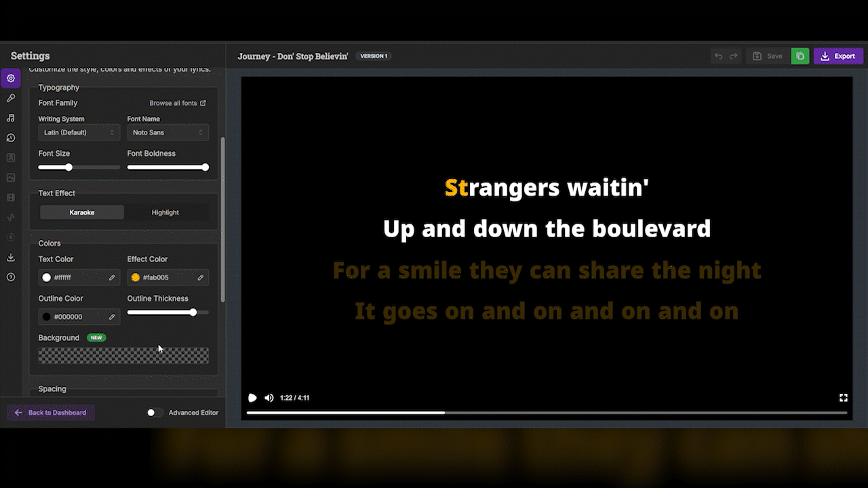
Task: Click the VERSION 1 badge
Action: click(374, 56)
